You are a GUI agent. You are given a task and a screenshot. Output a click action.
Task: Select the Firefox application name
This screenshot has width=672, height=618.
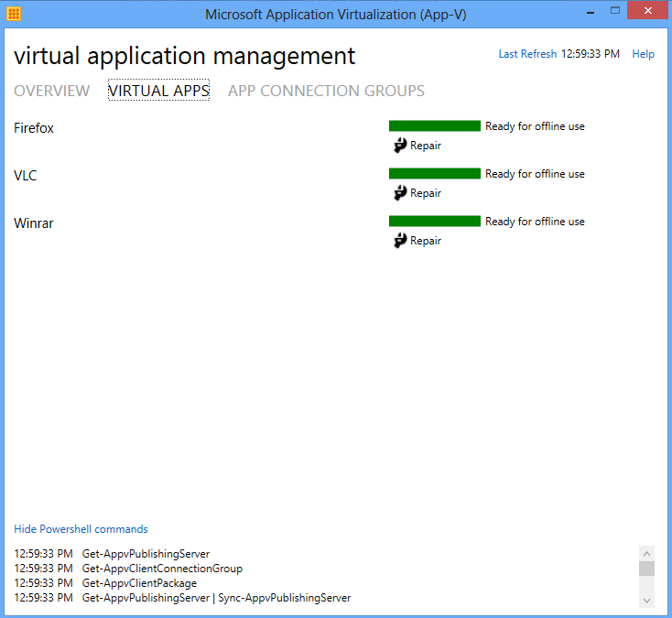coord(34,128)
